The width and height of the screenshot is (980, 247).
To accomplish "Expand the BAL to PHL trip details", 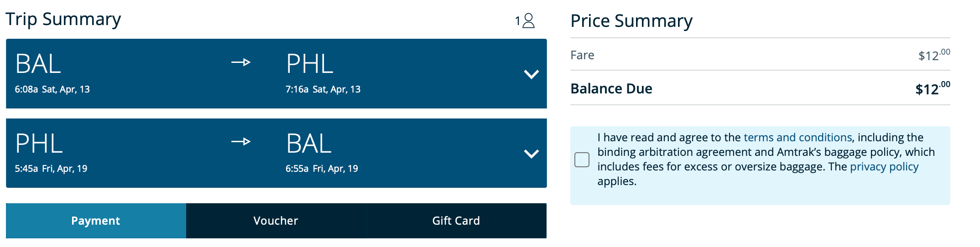I will [x=531, y=74].
